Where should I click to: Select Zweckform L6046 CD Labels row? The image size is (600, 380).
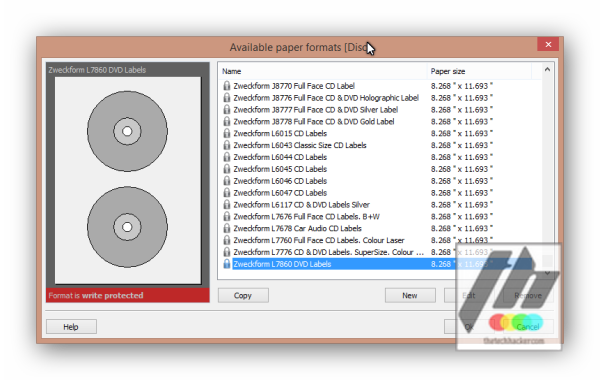point(280,181)
